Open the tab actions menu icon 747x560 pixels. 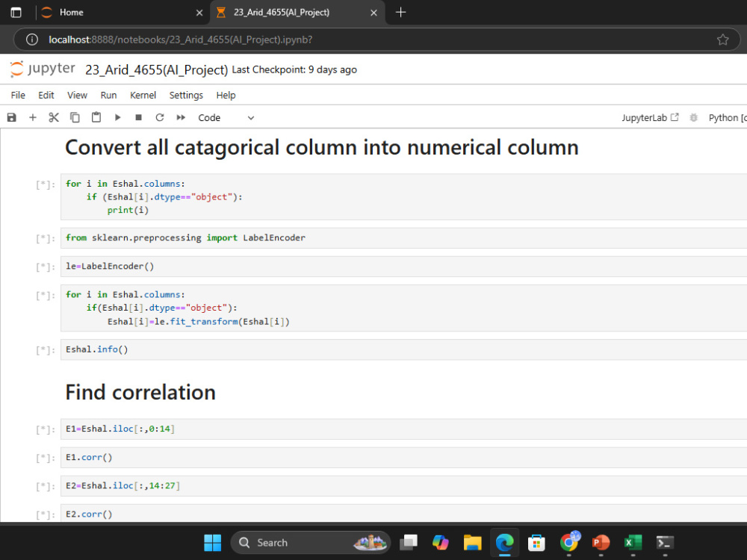click(16, 13)
